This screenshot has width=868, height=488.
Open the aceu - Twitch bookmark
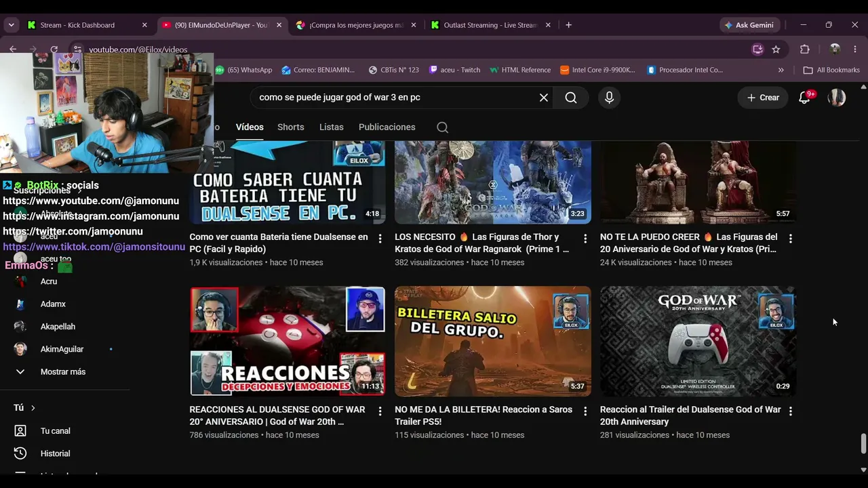click(454, 70)
